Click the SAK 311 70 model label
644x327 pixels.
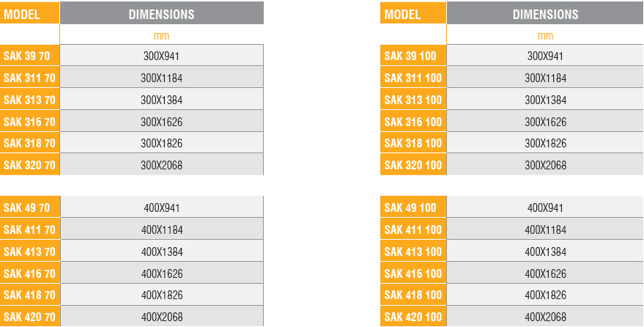pos(29,78)
